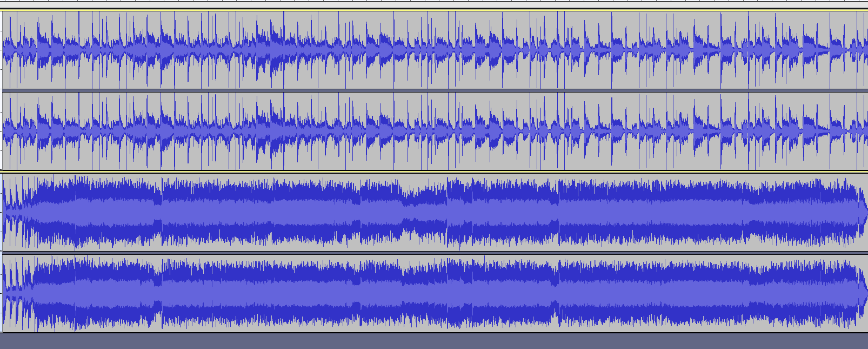
Task: Select the divider between first track's two channels
Action: pyautogui.click(x=434, y=90)
